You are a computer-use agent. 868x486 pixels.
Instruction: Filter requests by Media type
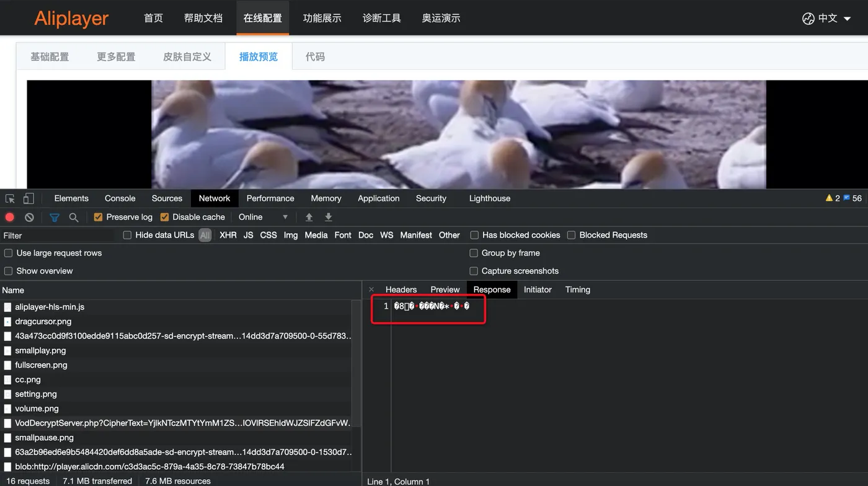316,235
